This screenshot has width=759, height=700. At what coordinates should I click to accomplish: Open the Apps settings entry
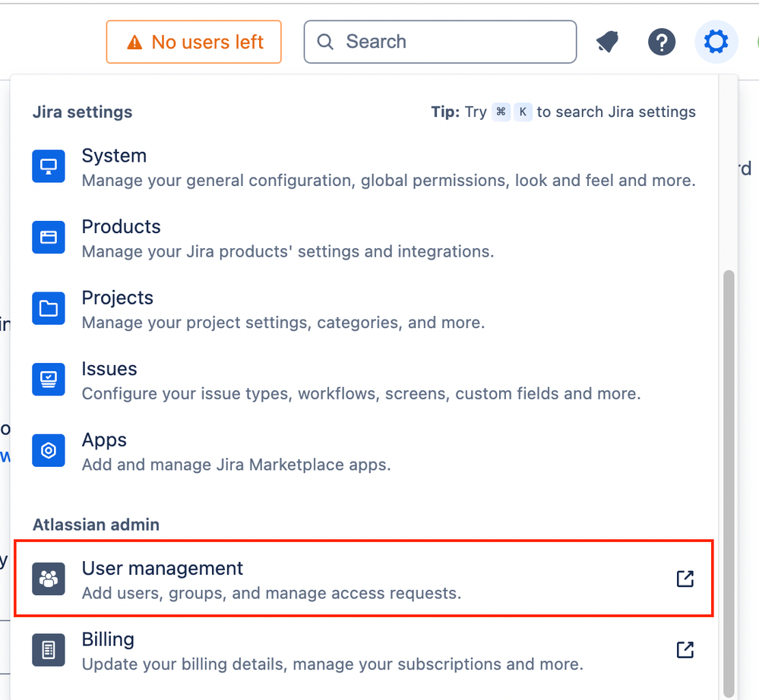[363, 451]
